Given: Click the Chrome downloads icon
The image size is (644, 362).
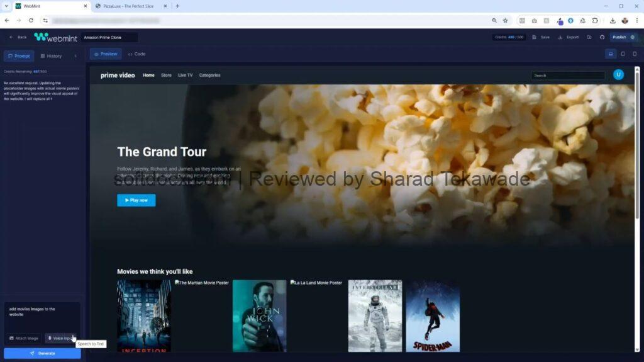Looking at the screenshot, I should tap(613, 20).
